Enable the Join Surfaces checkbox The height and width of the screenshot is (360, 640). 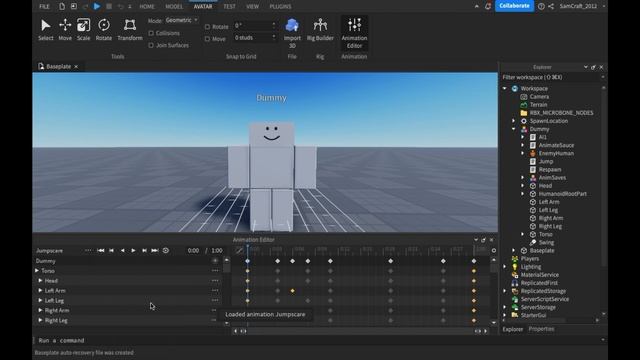151,45
